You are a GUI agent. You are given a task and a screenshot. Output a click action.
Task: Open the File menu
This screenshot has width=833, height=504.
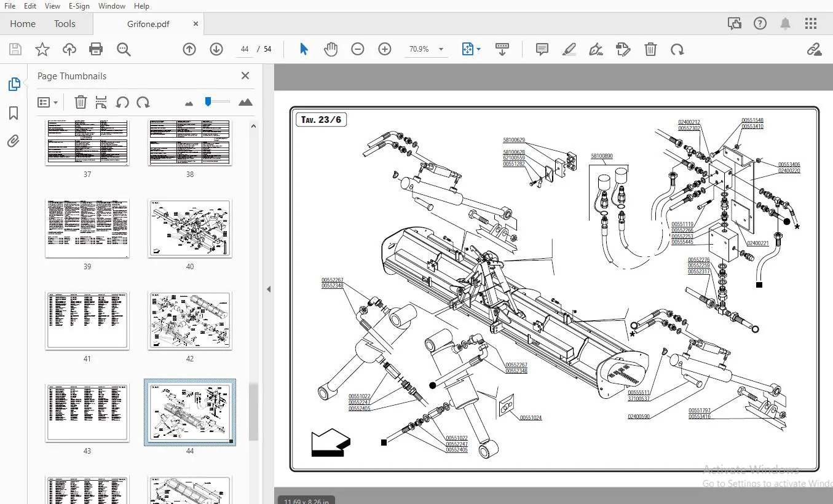click(10, 6)
